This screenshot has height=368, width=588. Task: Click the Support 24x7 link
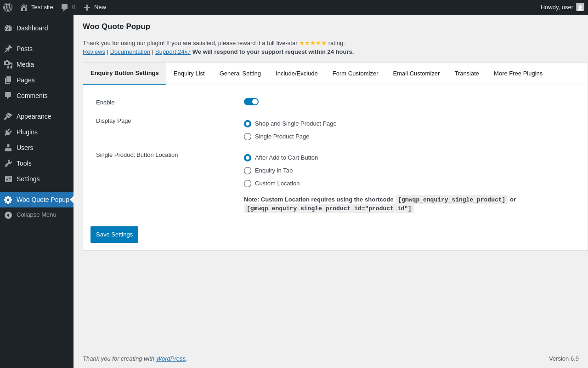173,52
